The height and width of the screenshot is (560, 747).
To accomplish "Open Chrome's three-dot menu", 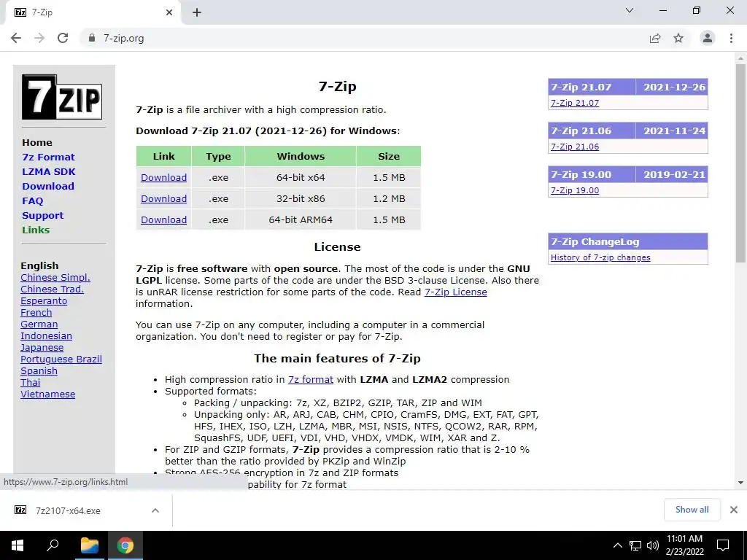I will 731,38.
